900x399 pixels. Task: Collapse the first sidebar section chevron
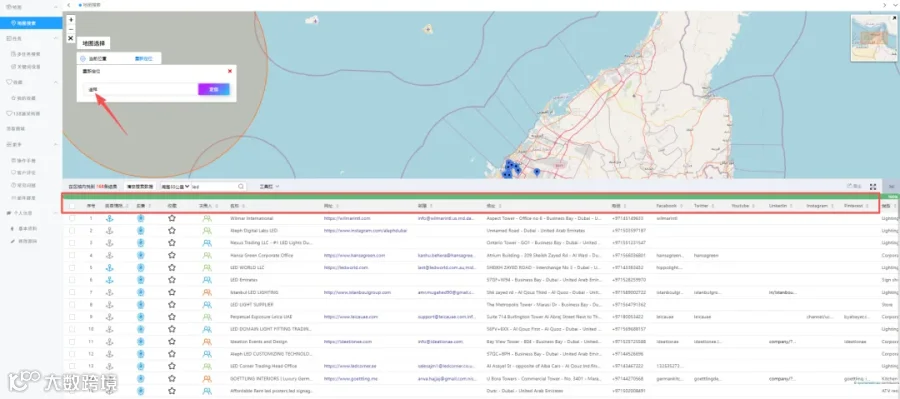pyautogui.click(x=56, y=6)
